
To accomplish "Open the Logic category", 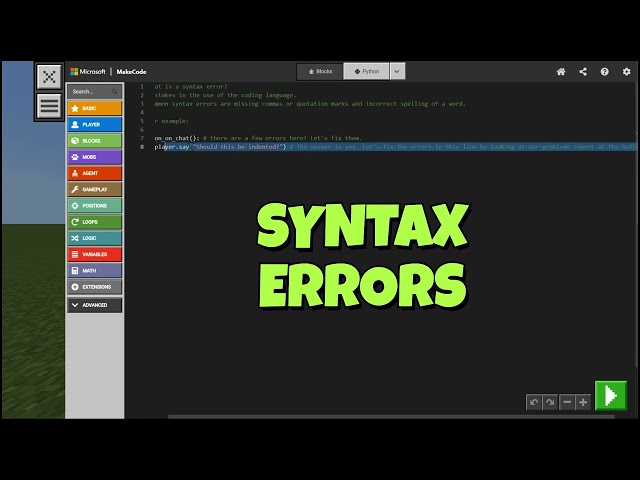I will click(94, 238).
